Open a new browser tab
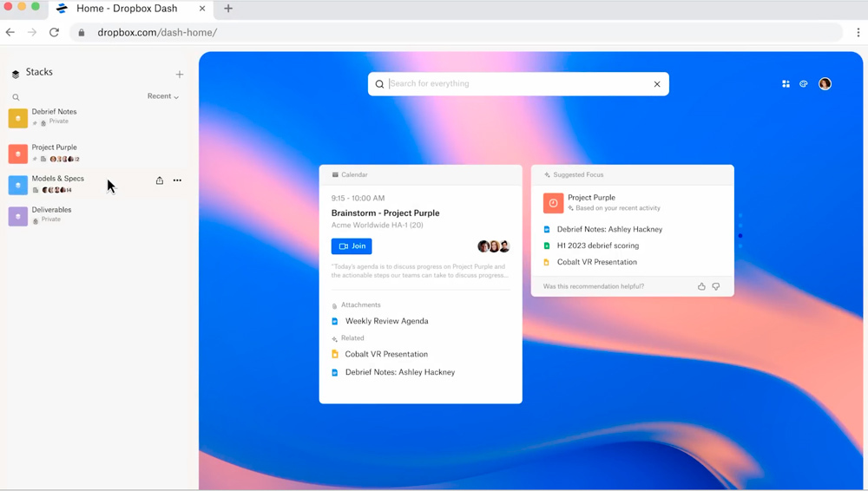 [228, 9]
